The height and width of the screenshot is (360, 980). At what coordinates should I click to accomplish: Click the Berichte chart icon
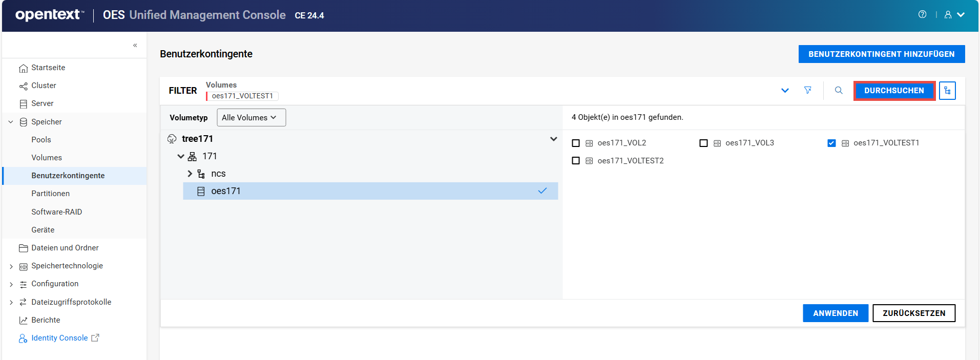pos(23,321)
